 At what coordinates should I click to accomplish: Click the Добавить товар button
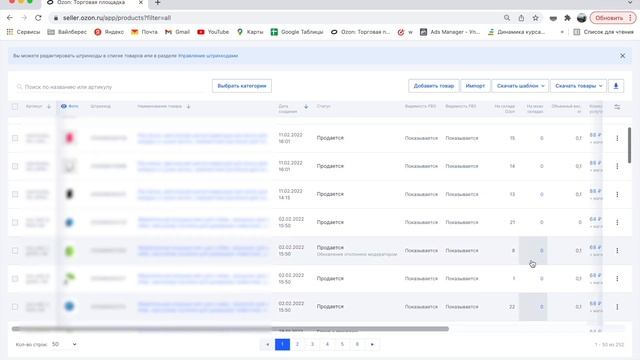click(433, 86)
